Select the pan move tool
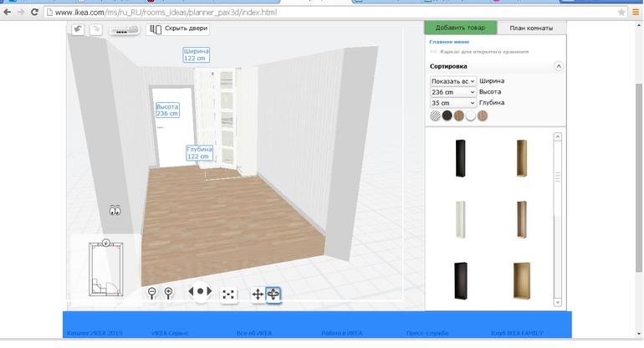This screenshot has width=644, height=348. click(257, 294)
